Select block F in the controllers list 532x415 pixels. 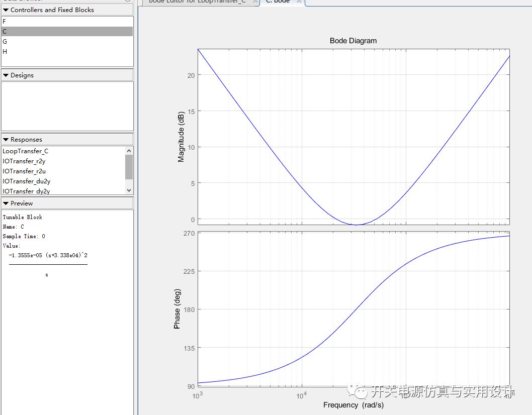(67, 22)
